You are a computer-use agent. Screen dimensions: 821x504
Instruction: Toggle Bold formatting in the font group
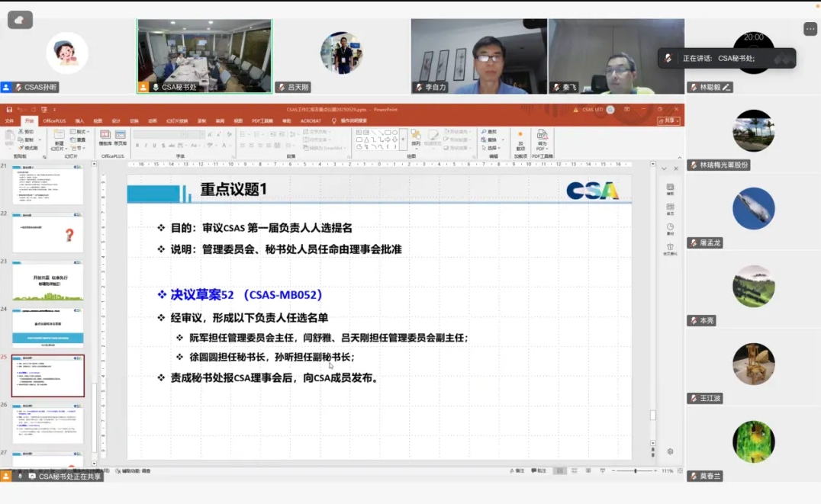pyautogui.click(x=137, y=146)
